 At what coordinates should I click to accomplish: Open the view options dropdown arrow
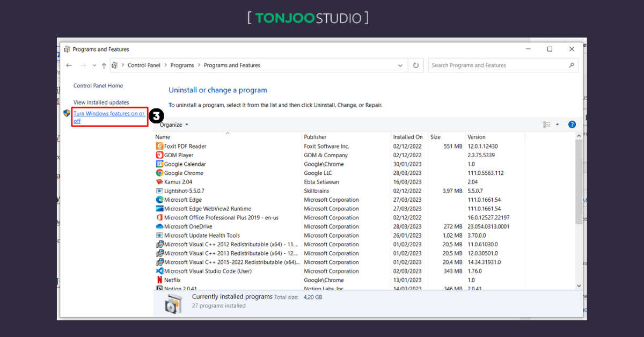point(557,124)
